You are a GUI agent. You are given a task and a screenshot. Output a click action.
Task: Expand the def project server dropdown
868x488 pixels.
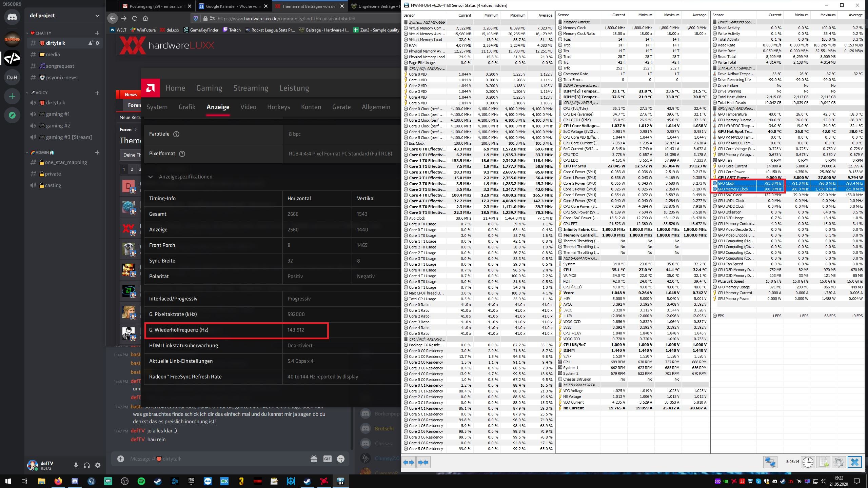97,16
